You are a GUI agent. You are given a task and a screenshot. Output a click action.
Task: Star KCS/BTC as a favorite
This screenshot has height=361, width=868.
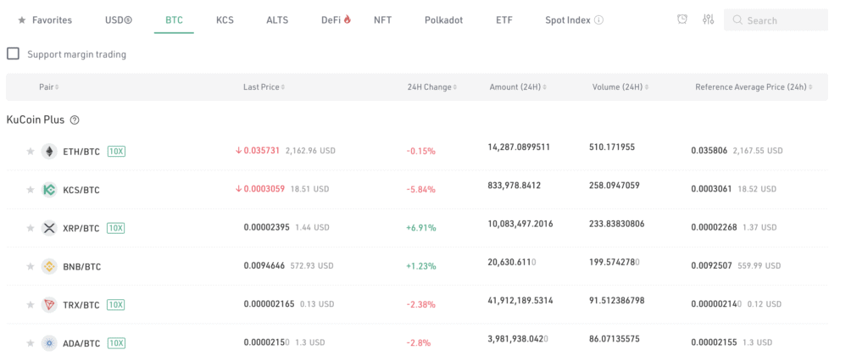click(x=31, y=190)
